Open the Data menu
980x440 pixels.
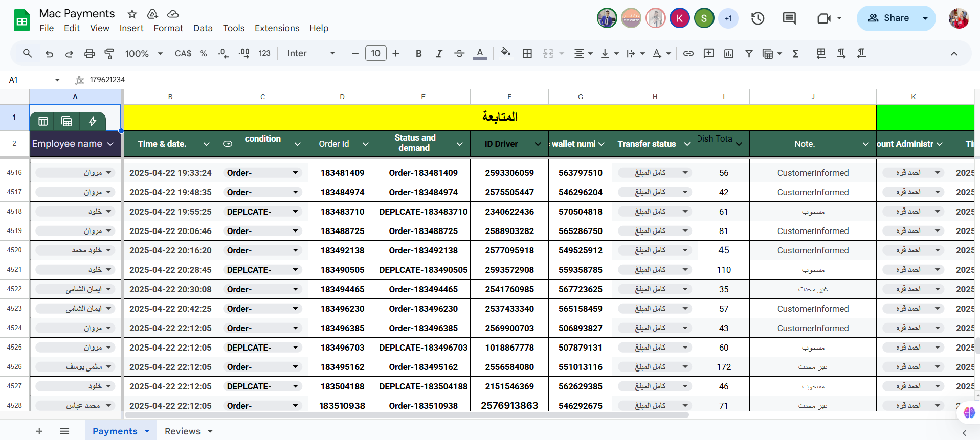click(x=203, y=28)
